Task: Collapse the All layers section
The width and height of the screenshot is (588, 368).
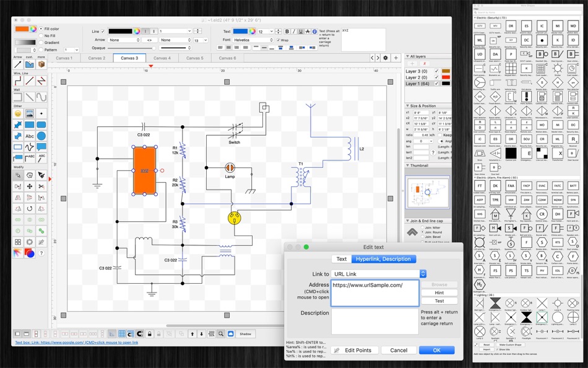Action: click(x=408, y=56)
